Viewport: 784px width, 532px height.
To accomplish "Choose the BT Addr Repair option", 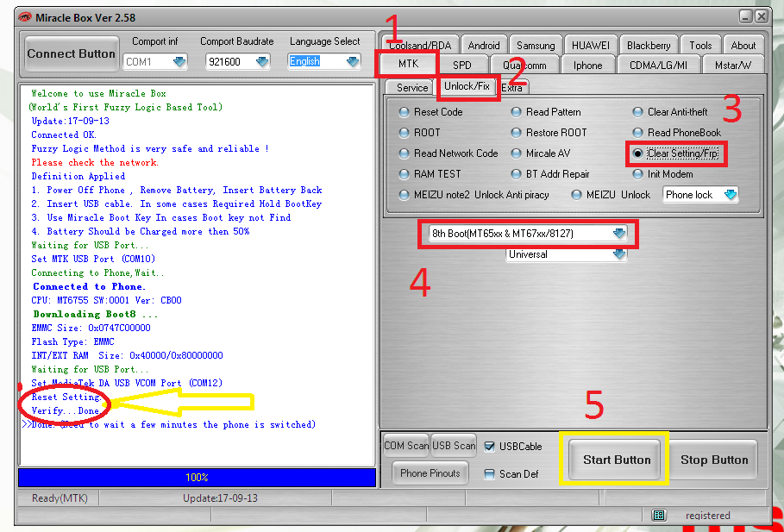I will 550,174.
